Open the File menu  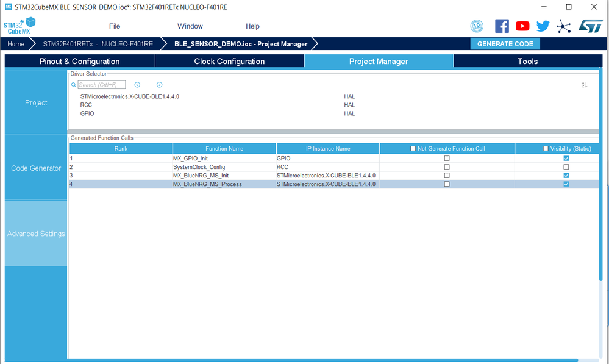pyautogui.click(x=115, y=26)
